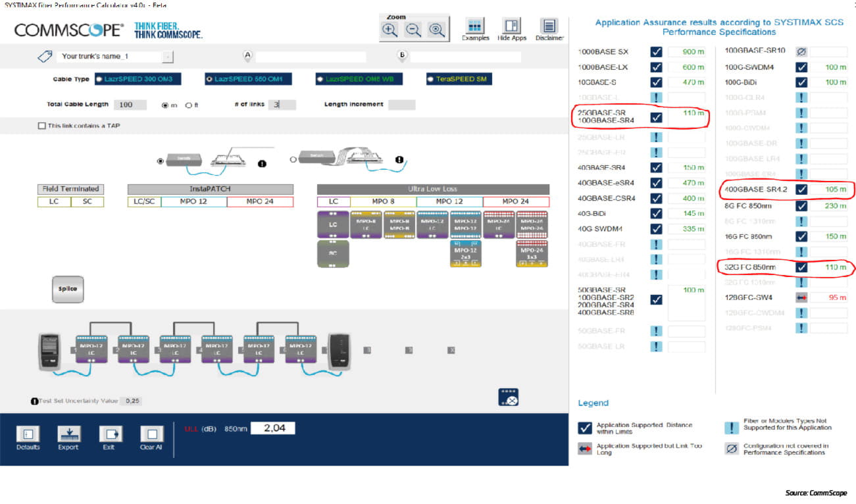Image resolution: width=856 pixels, height=504 pixels.
Task: Click info icon beside second breakout configuration
Action: 399,160
